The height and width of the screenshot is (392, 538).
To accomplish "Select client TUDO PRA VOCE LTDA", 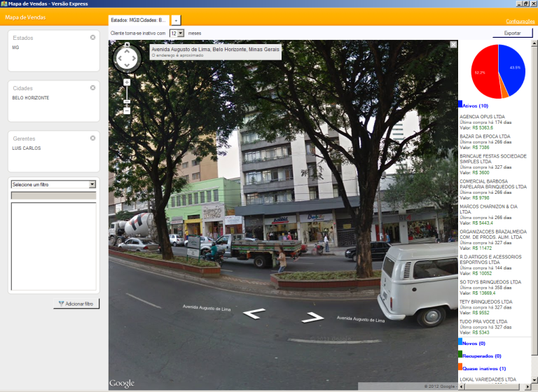I will pyautogui.click(x=483, y=322).
